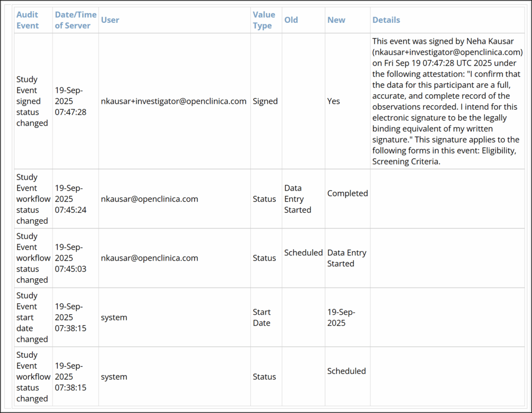Click the "New" column header

pos(336,15)
